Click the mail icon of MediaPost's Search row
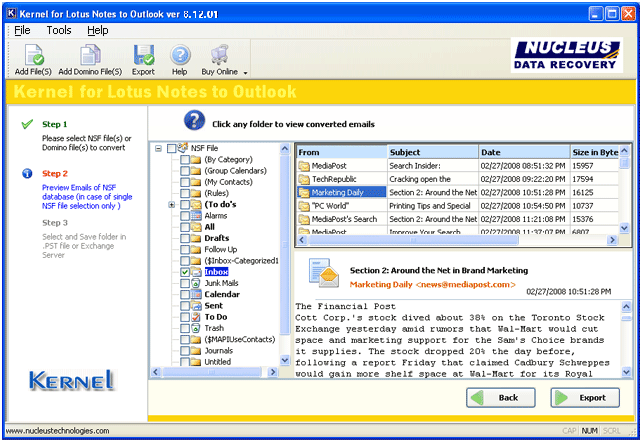The width and height of the screenshot is (642, 445). point(304,219)
